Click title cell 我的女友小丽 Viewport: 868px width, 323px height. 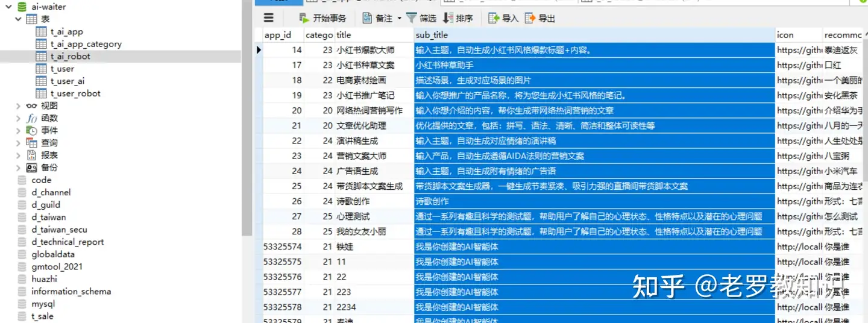pyautogui.click(x=374, y=231)
